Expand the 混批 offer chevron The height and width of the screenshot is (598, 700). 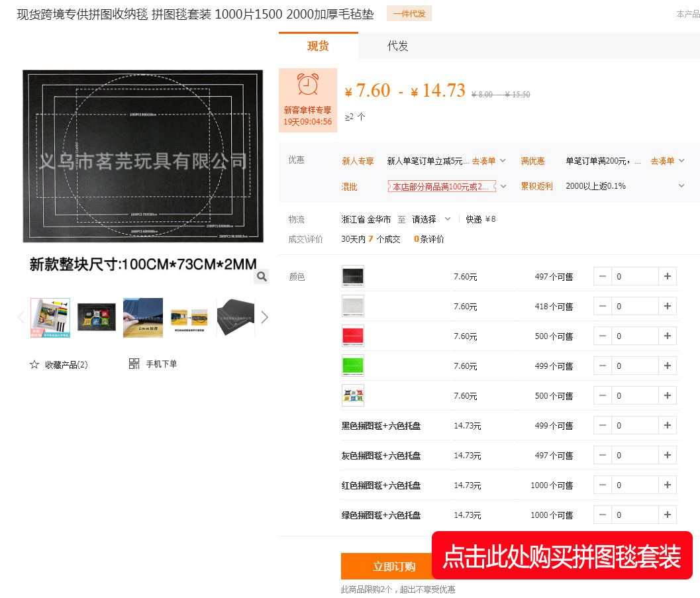point(503,186)
